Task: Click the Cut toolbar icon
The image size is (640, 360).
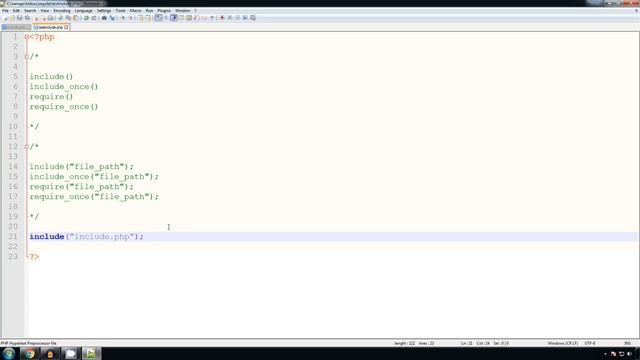Action: pyautogui.click(x=60, y=18)
